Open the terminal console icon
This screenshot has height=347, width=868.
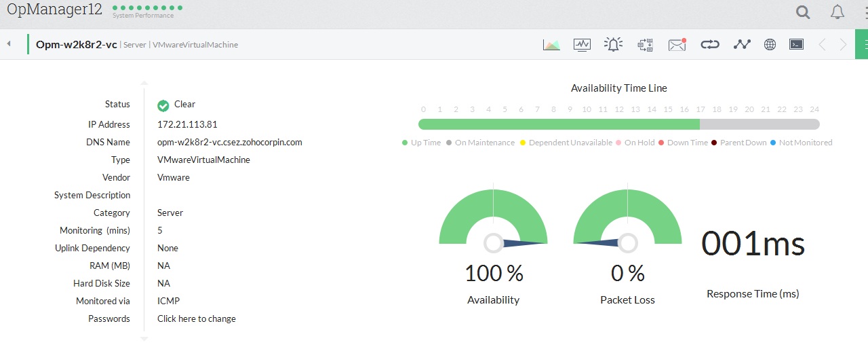pos(796,45)
